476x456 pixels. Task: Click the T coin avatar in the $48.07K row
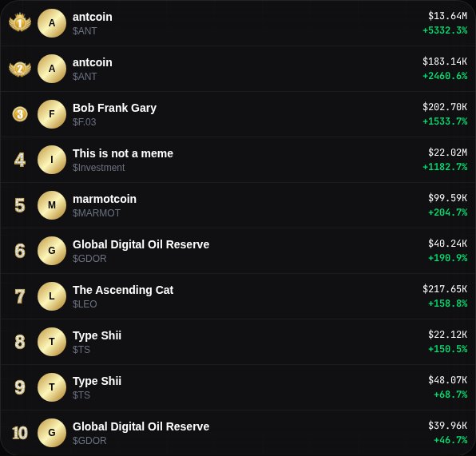(52, 387)
